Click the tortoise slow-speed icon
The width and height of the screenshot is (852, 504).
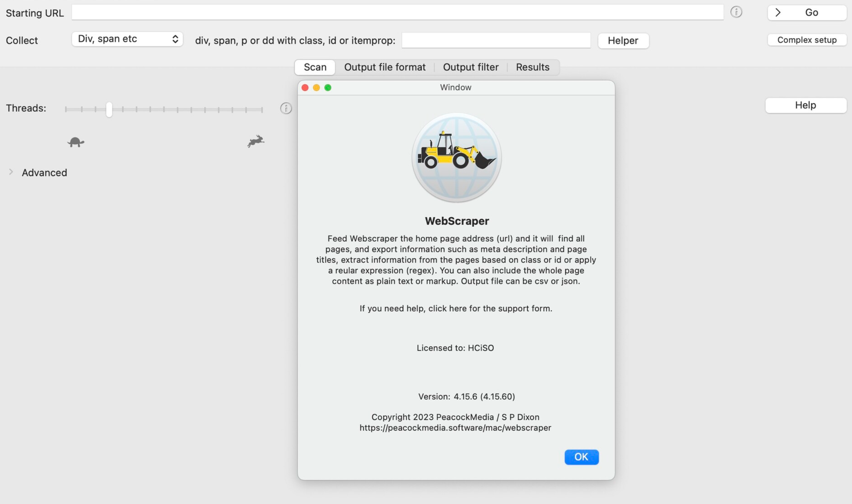pos(76,142)
